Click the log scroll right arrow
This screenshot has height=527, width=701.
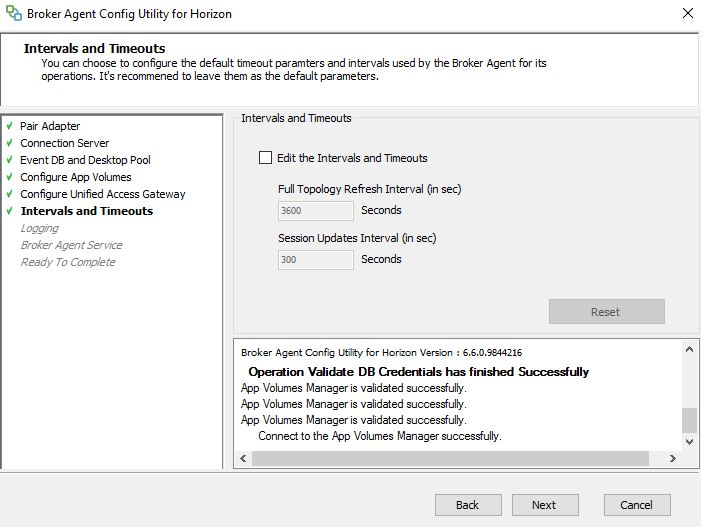672,458
